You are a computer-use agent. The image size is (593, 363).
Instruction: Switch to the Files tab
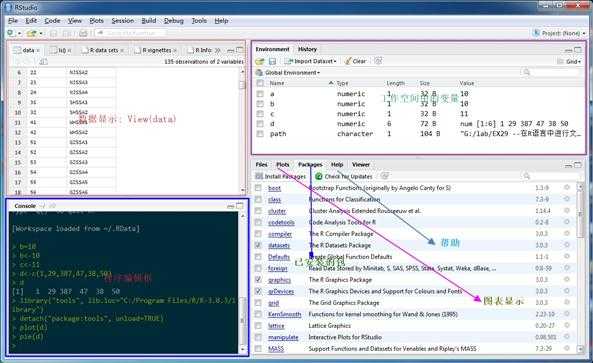(x=261, y=164)
